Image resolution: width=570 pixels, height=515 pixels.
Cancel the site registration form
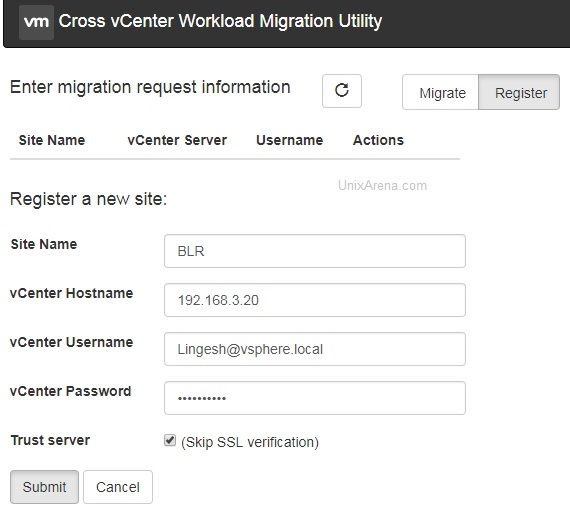click(x=118, y=487)
